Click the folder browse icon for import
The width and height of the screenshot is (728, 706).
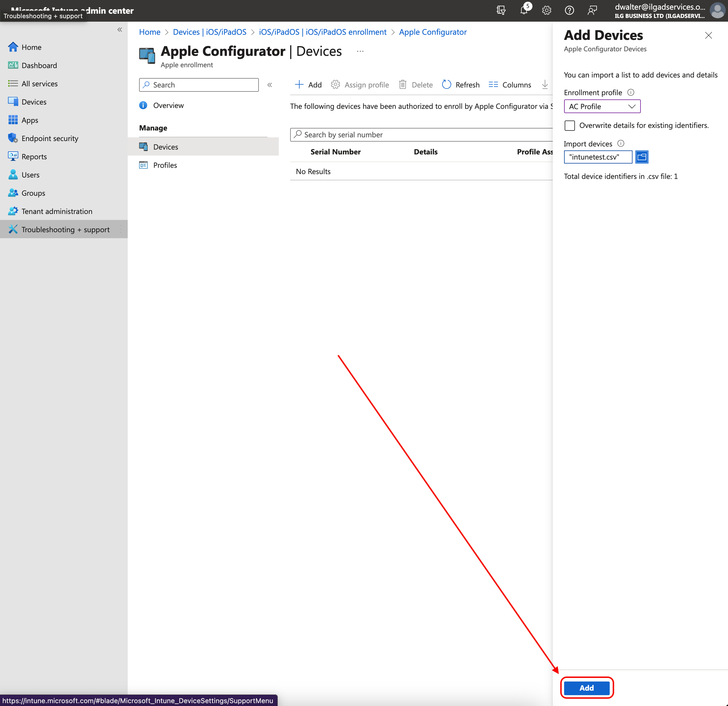(641, 157)
